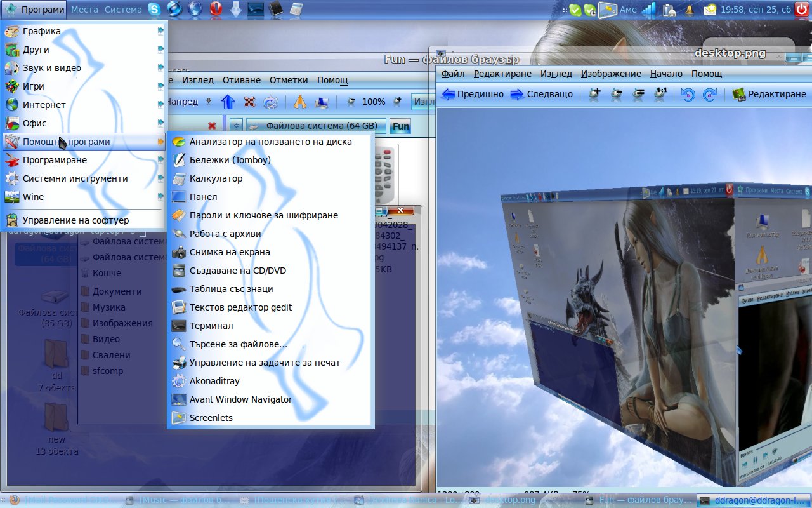812x508 pixels.
Task: Open the globe web browser launcher
Action: click(195, 10)
